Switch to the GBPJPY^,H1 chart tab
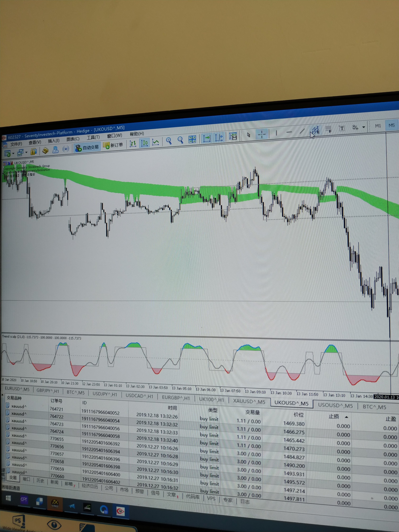The image size is (399, 532). pos(48,391)
